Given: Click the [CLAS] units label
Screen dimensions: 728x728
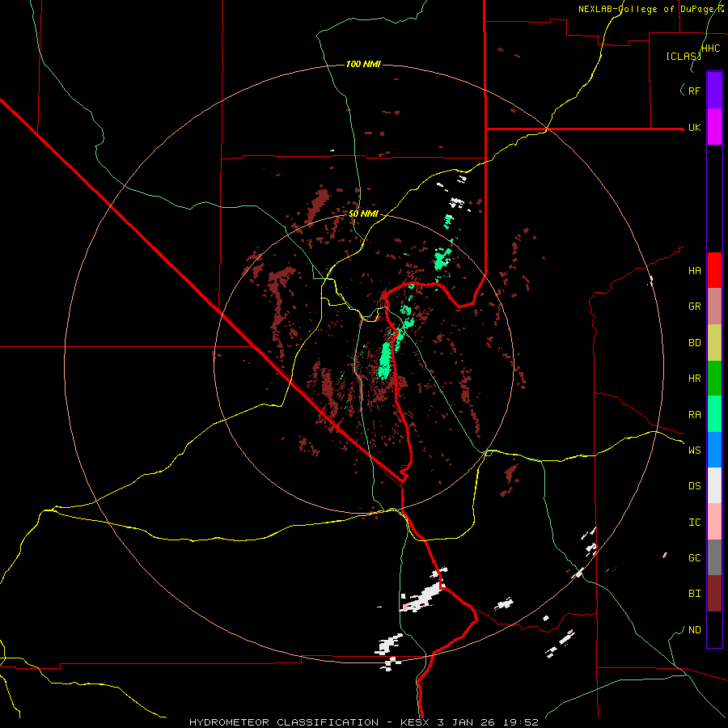Looking at the screenshot, I should tap(684, 56).
